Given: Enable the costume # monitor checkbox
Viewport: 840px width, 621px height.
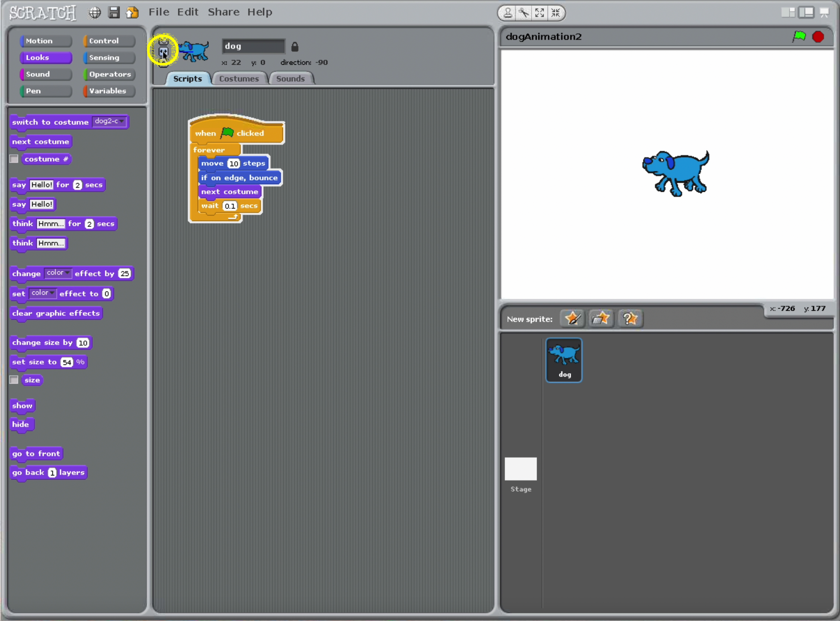Looking at the screenshot, I should [x=14, y=159].
